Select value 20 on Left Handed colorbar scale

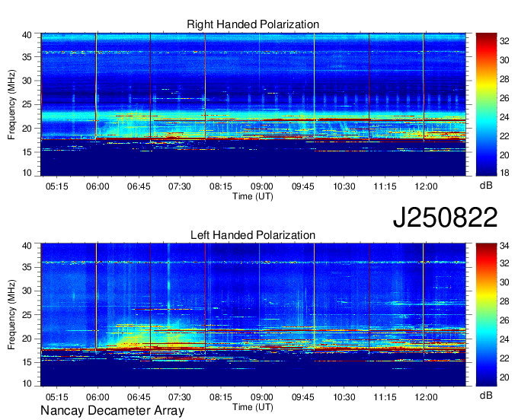(x=504, y=377)
